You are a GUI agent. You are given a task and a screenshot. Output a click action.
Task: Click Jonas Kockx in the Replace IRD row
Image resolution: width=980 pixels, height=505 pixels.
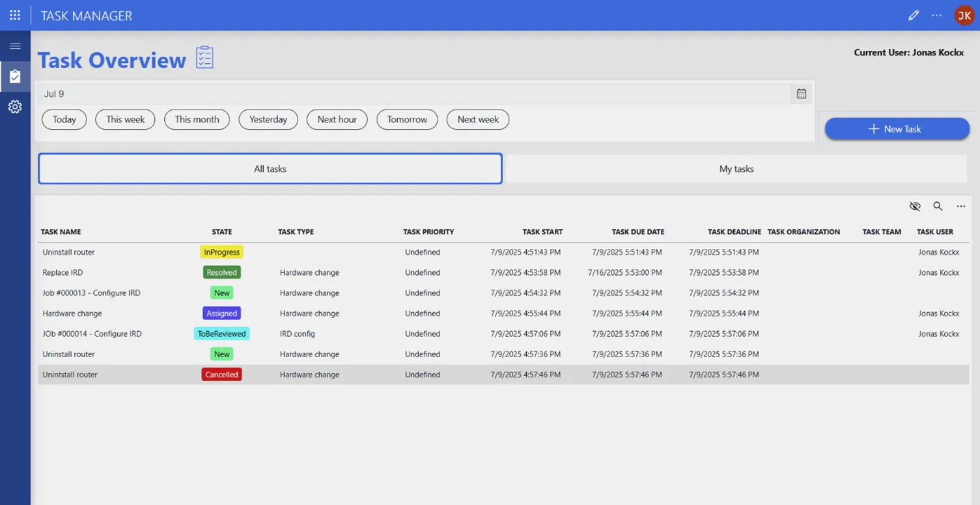click(939, 272)
